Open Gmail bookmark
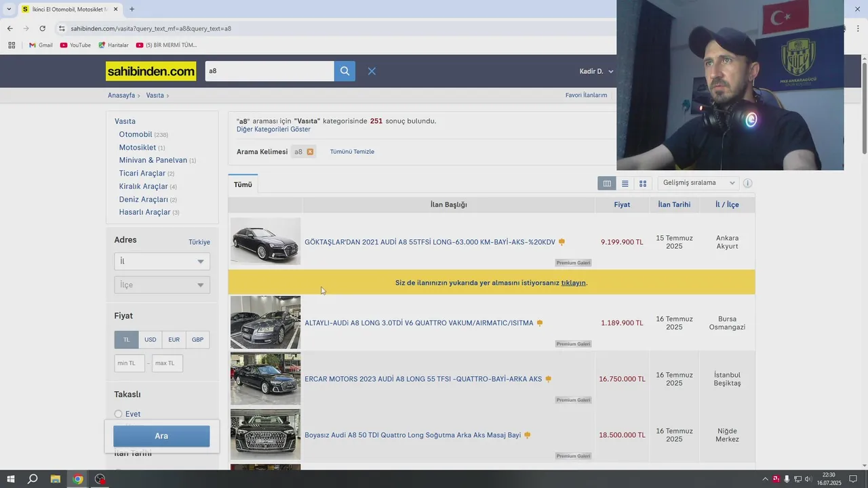Screen dimensions: 868x488 tap(41, 45)
